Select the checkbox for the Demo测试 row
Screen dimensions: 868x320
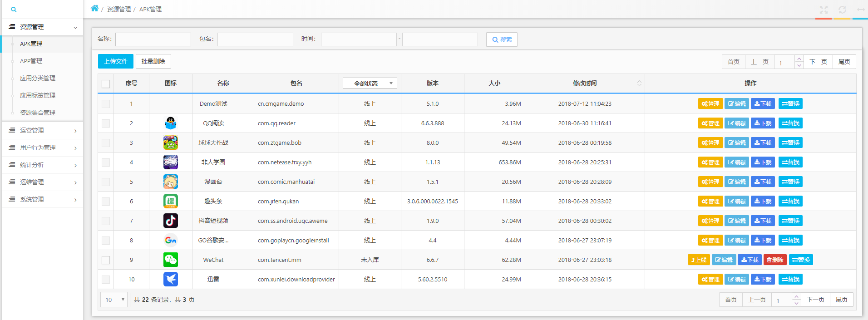tap(106, 104)
